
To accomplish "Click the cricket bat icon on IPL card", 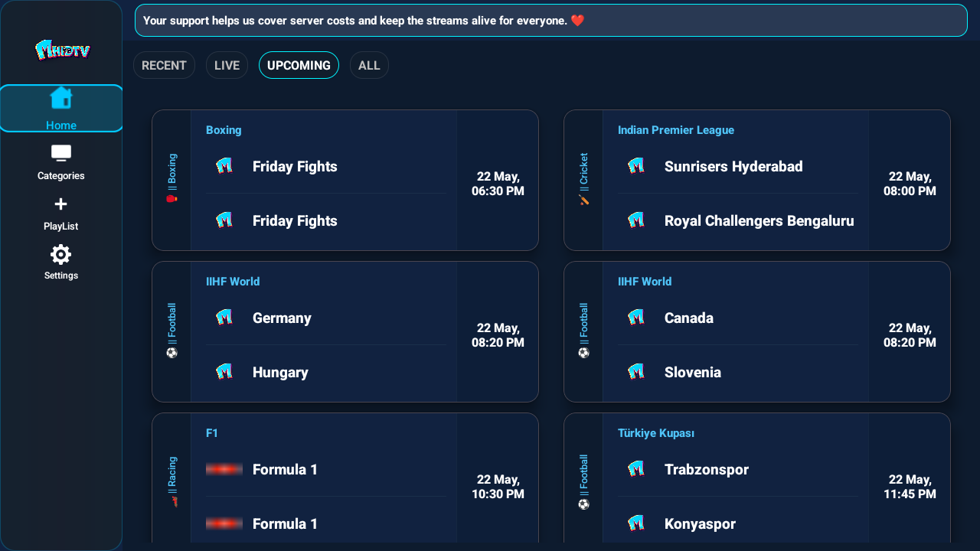I will (x=583, y=199).
